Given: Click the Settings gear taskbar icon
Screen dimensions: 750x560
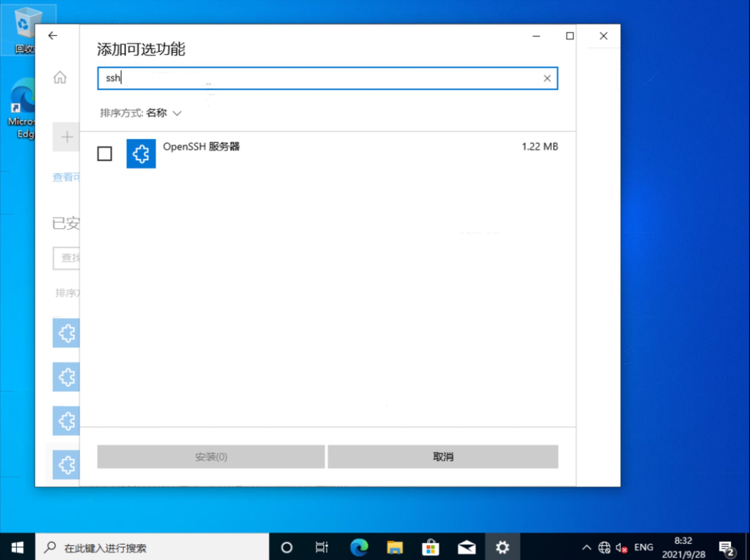Looking at the screenshot, I should pyautogui.click(x=502, y=547).
